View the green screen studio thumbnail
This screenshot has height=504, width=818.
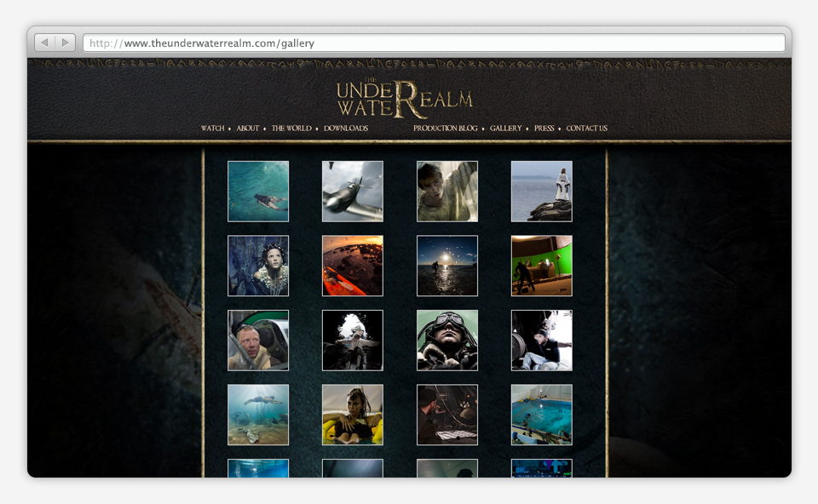542,266
